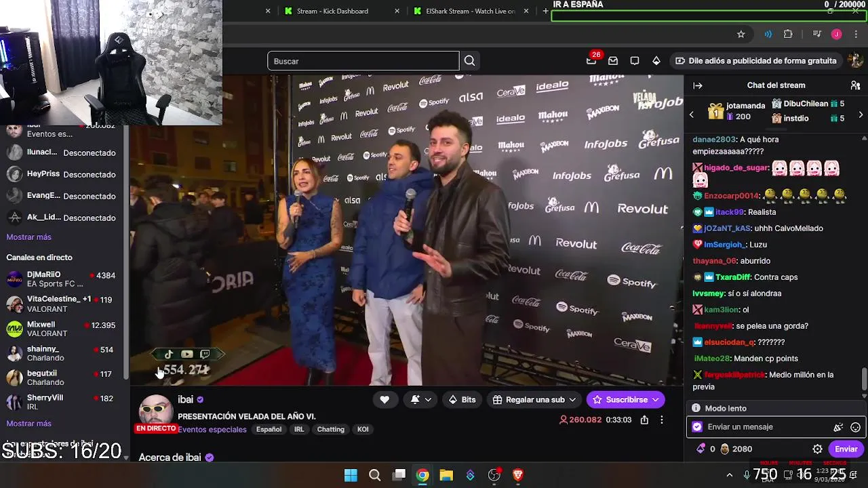Select the Español tag

[x=269, y=430]
